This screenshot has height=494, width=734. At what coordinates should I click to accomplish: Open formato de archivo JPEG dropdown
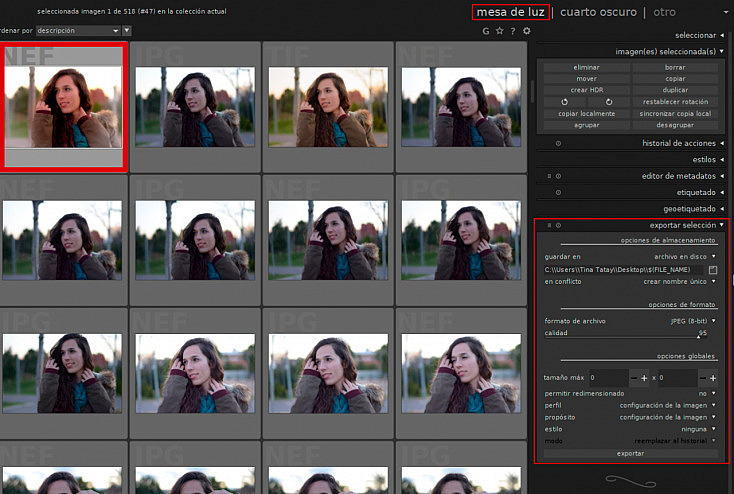[630, 321]
